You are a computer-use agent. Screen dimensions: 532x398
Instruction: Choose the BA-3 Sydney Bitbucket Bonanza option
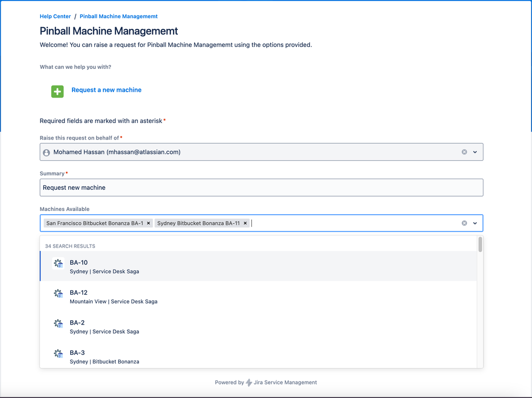pyautogui.click(x=258, y=356)
